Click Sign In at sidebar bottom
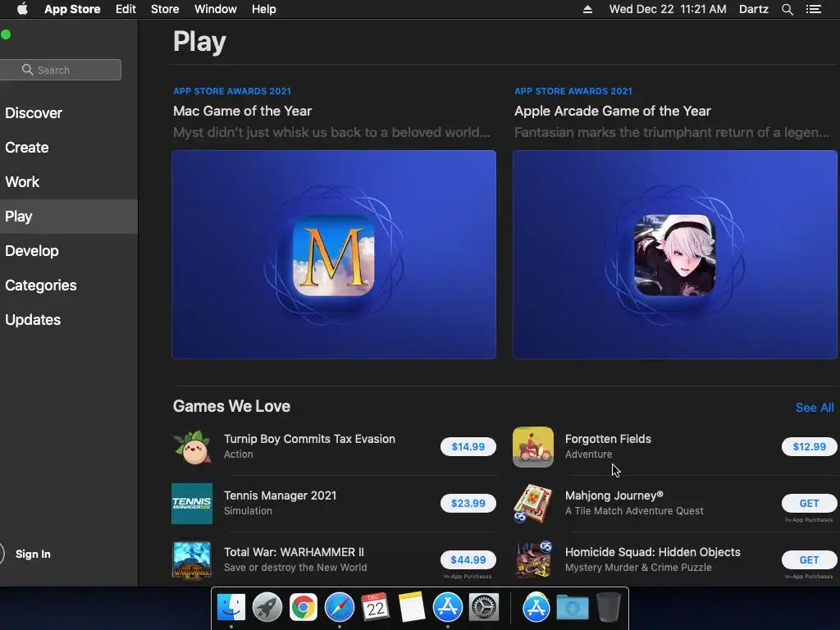840x630 pixels. click(x=33, y=554)
